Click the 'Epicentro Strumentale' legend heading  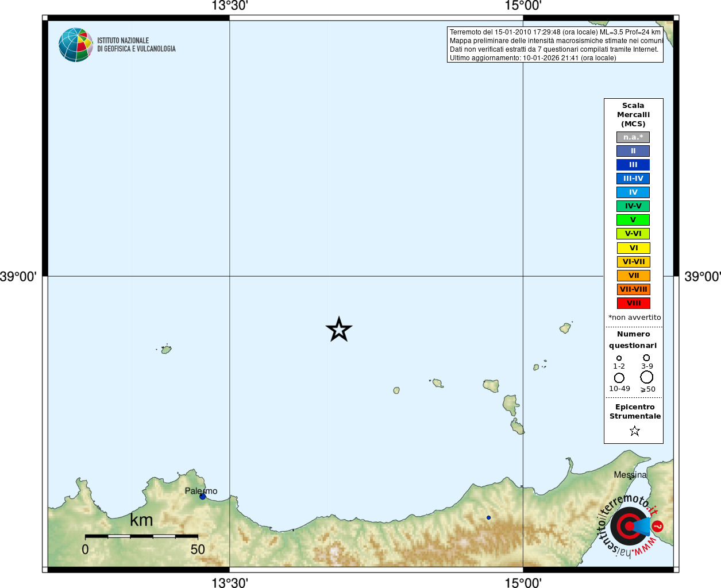635,412
